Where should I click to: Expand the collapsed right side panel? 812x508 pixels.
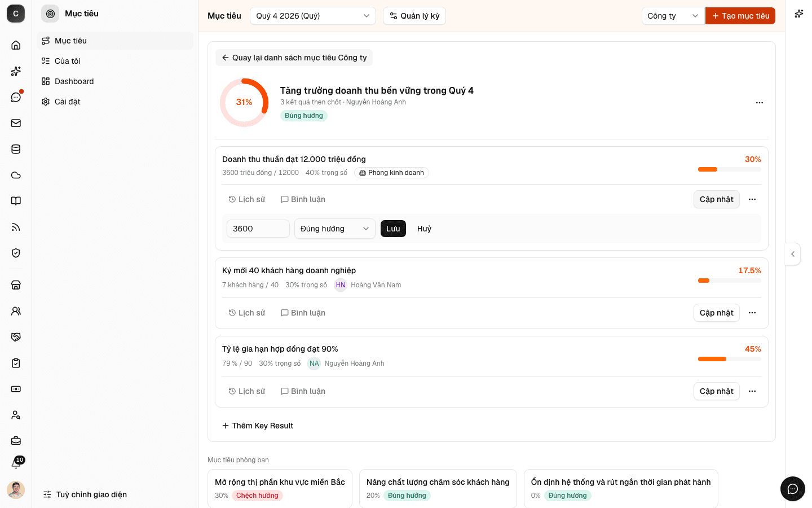(x=793, y=254)
